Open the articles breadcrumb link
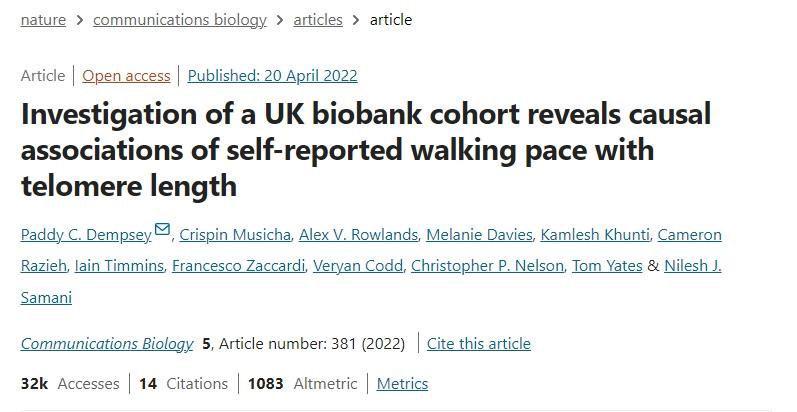The height and width of the screenshot is (412, 797). coord(318,20)
